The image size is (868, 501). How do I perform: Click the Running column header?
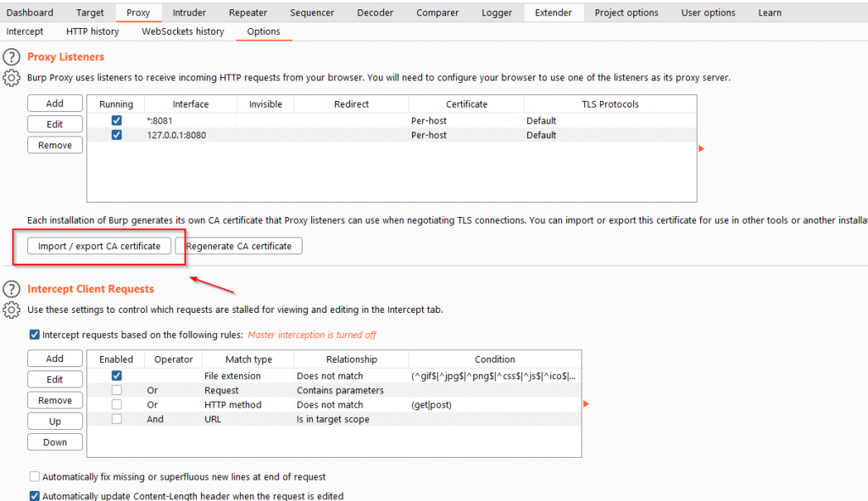coord(116,104)
